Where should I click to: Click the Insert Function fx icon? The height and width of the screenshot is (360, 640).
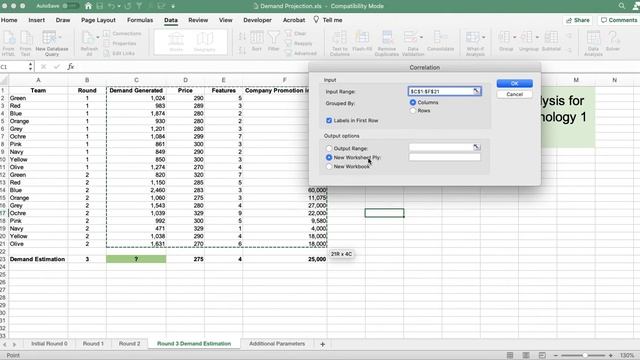coord(70,67)
